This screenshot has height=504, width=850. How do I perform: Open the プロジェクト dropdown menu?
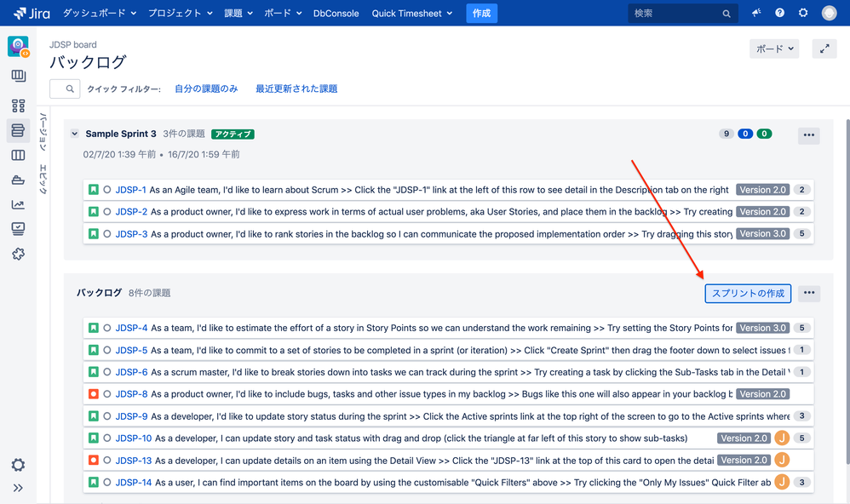click(181, 13)
